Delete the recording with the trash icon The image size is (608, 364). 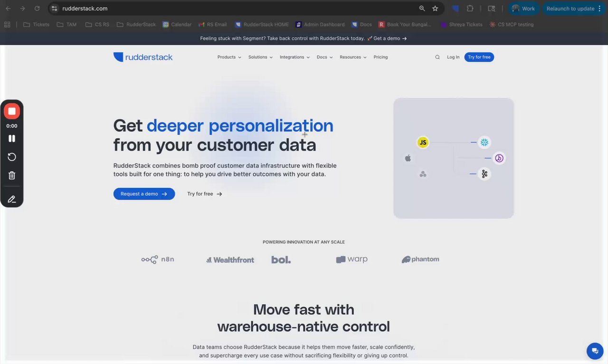click(x=12, y=176)
